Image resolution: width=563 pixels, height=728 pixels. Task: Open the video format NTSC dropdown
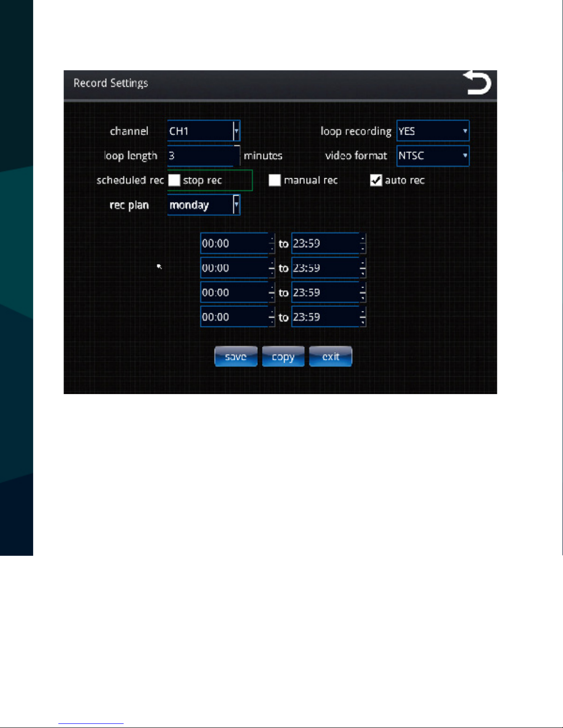[x=433, y=156]
